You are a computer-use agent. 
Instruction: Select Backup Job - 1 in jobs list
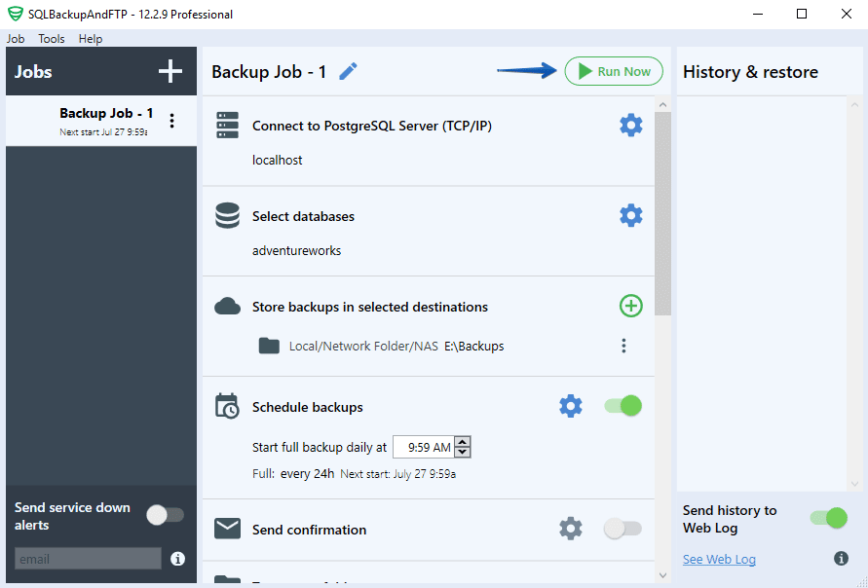pyautogui.click(x=101, y=121)
